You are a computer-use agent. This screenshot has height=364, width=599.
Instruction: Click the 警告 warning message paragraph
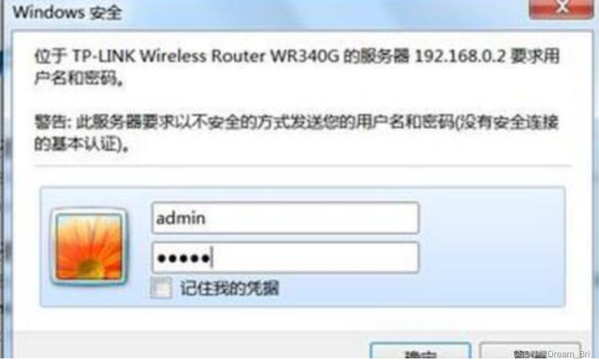click(296, 134)
